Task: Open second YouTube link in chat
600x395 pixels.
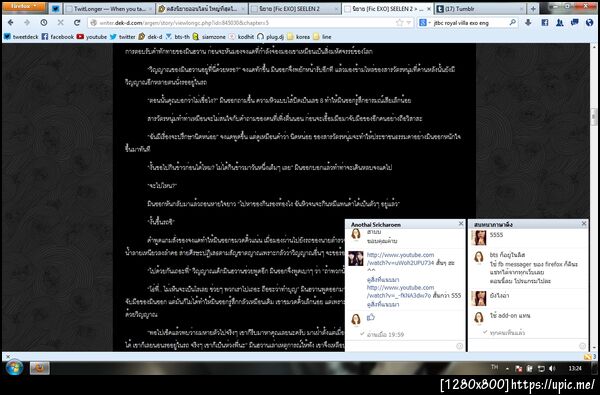Action: (x=401, y=291)
